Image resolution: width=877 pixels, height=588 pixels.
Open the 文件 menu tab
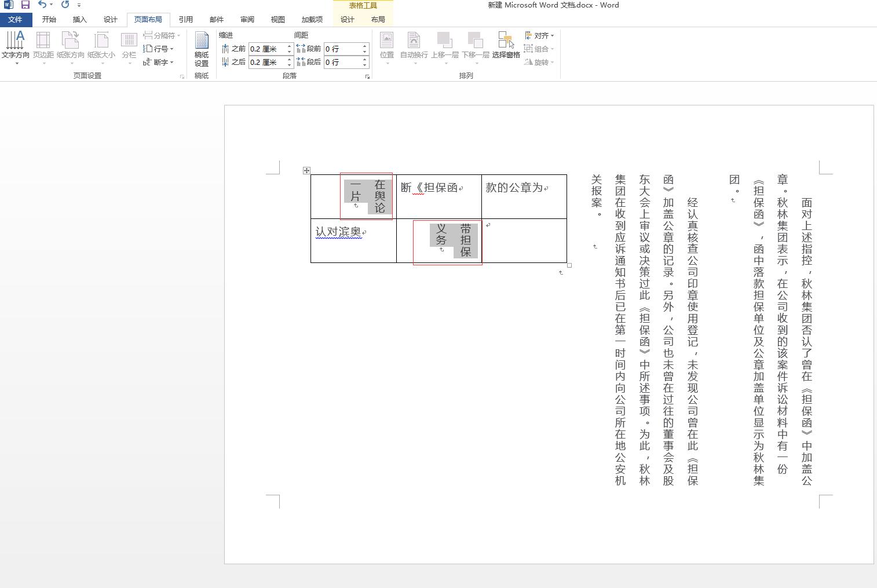(x=15, y=19)
